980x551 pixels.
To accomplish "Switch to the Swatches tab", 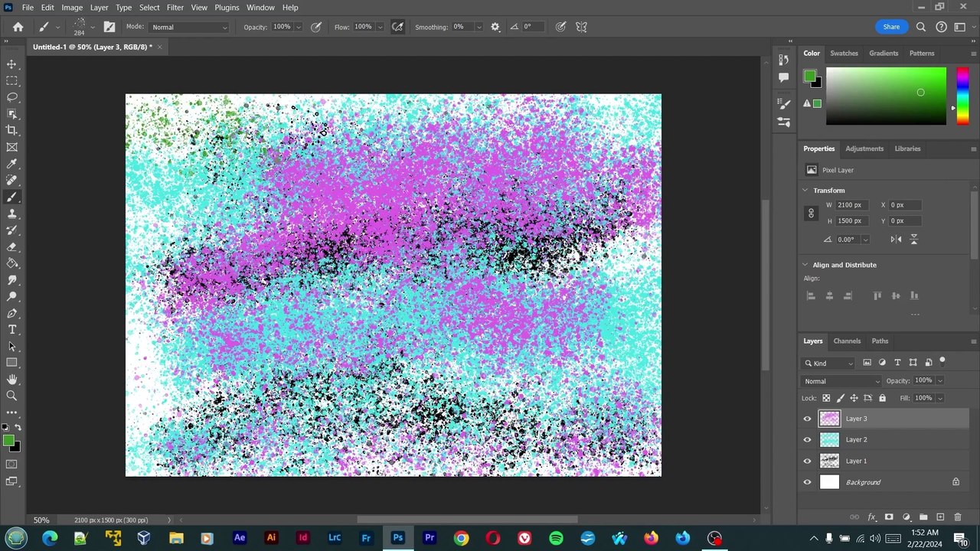I will tap(844, 54).
